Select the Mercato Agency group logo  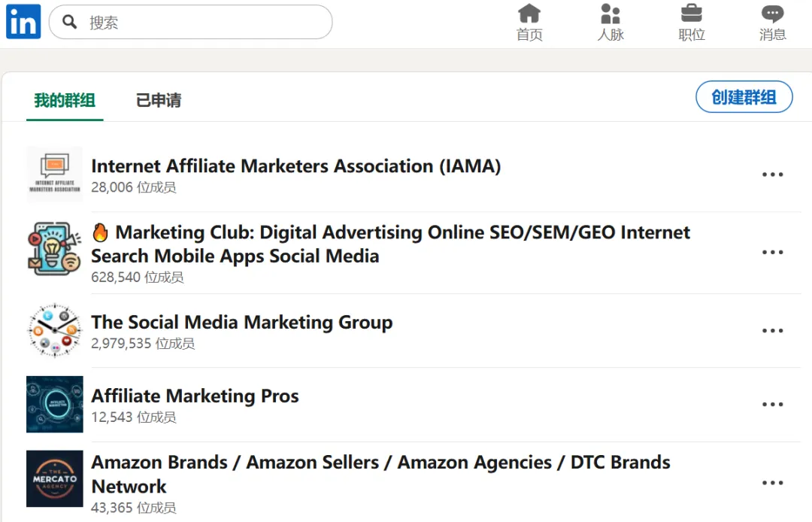click(x=55, y=478)
